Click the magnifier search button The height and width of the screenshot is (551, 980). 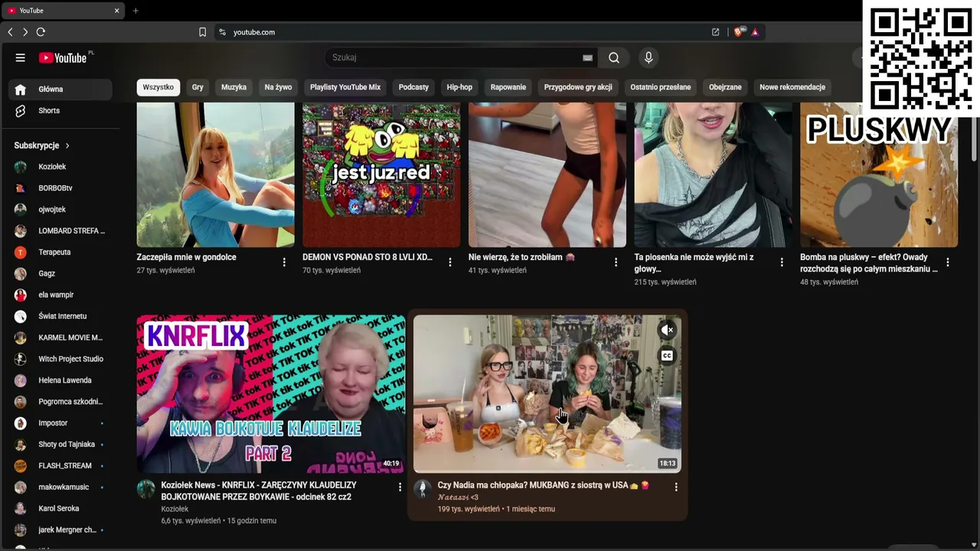point(614,57)
